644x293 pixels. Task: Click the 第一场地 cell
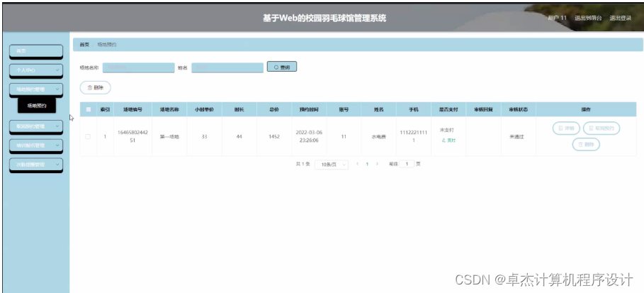[x=169, y=137]
